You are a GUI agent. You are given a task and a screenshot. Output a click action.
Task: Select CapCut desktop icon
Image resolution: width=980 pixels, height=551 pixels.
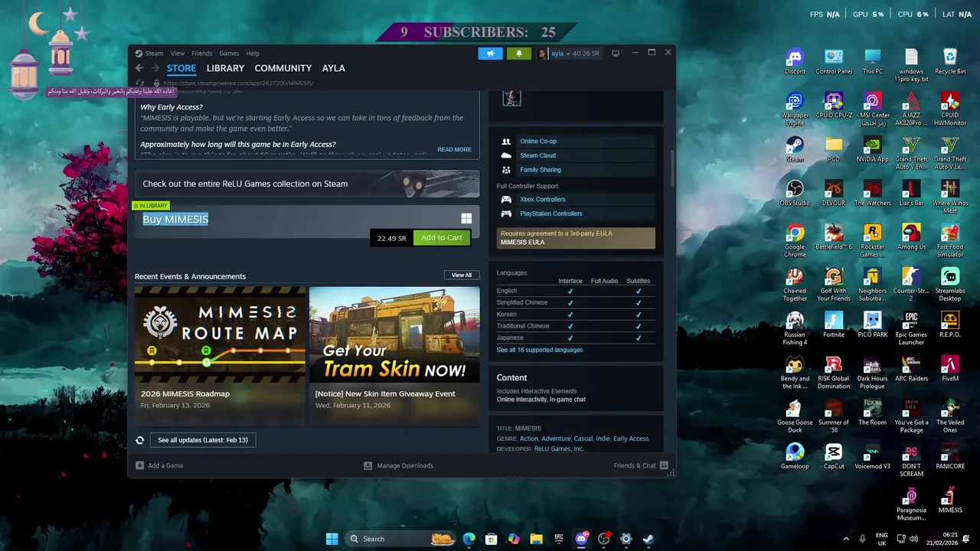click(834, 456)
